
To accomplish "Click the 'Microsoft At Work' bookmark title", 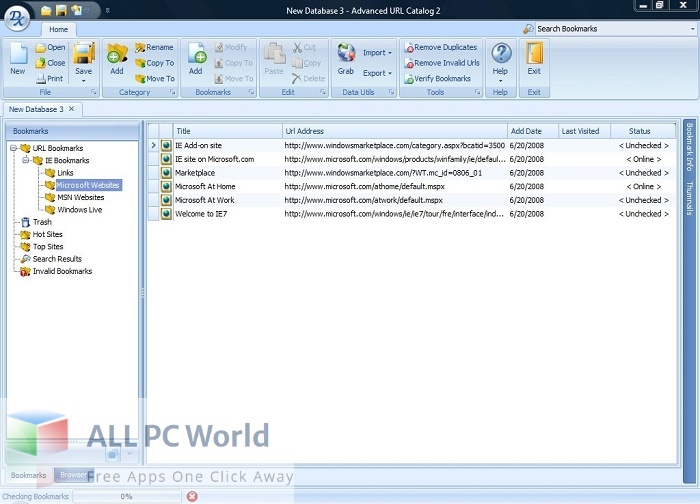I will coord(204,200).
